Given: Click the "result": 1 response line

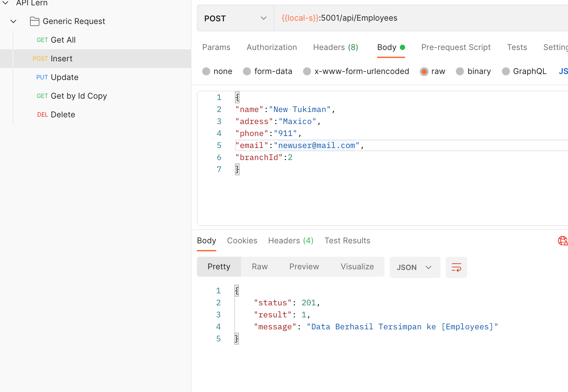Looking at the screenshot, I should tap(282, 315).
